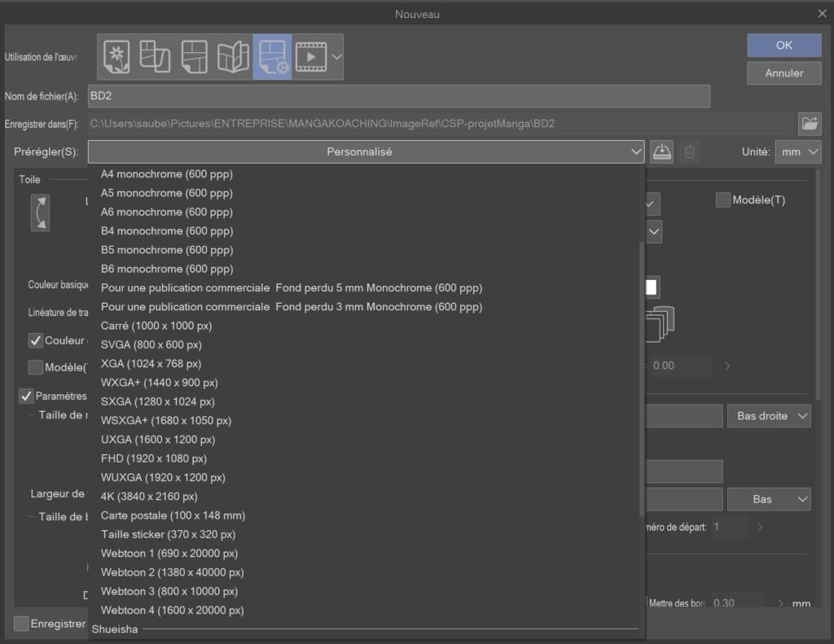Viewport: 834px width, 644px height.
Task: Open the Unité mm dropdown
Action: pyautogui.click(x=798, y=152)
